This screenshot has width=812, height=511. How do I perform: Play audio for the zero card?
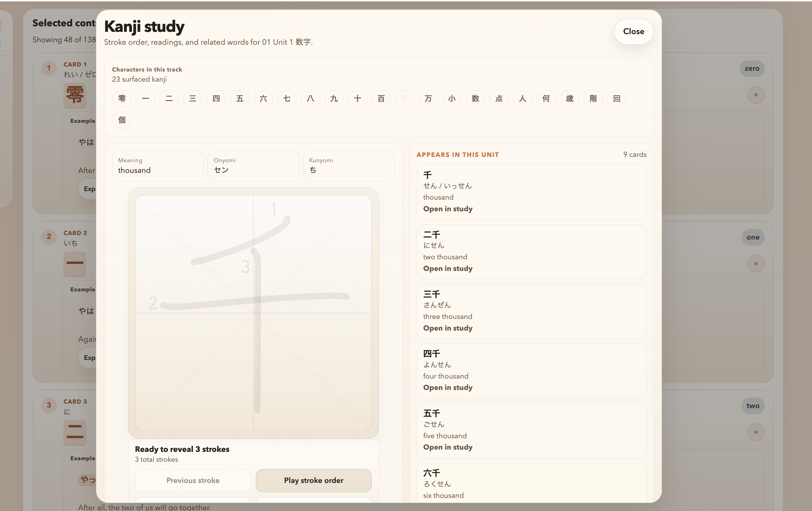[756, 95]
